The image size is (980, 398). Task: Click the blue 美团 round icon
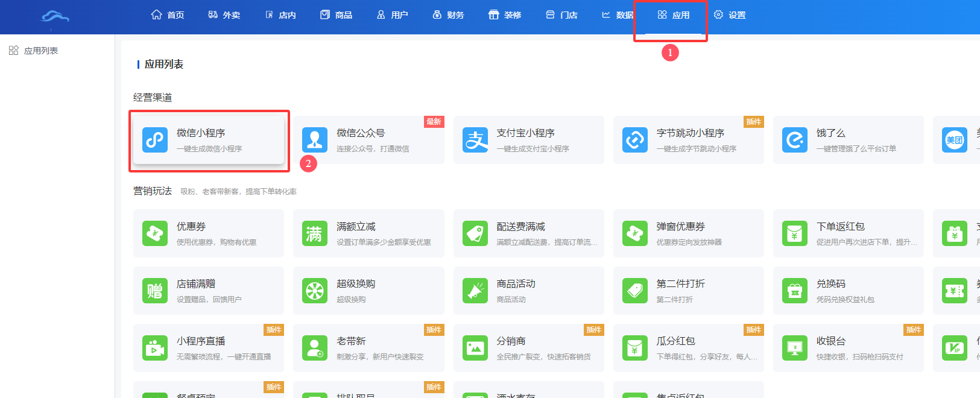(955, 140)
